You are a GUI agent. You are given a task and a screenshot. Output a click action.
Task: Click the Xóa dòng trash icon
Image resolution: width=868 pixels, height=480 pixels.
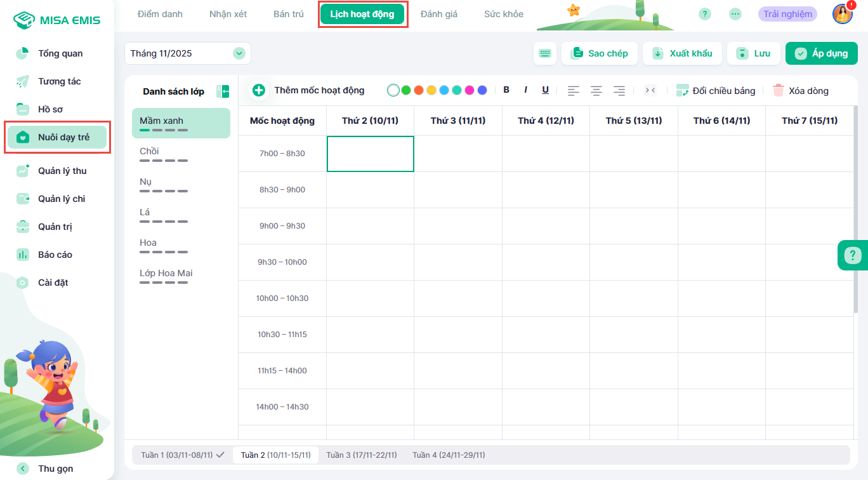pos(779,90)
